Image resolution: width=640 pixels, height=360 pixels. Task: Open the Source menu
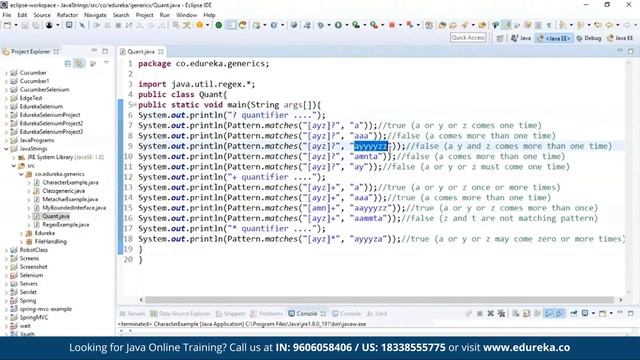[x=42, y=15]
